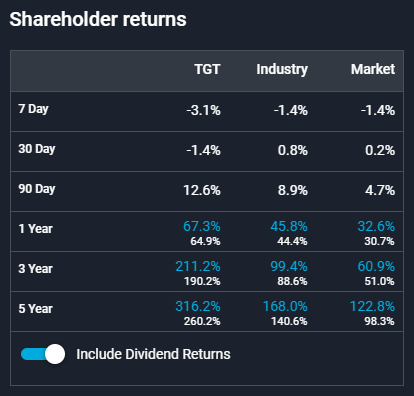Viewport: 414px width, 396px height.
Task: Click TGT 7 Day value -3.1%
Action: coord(204,110)
